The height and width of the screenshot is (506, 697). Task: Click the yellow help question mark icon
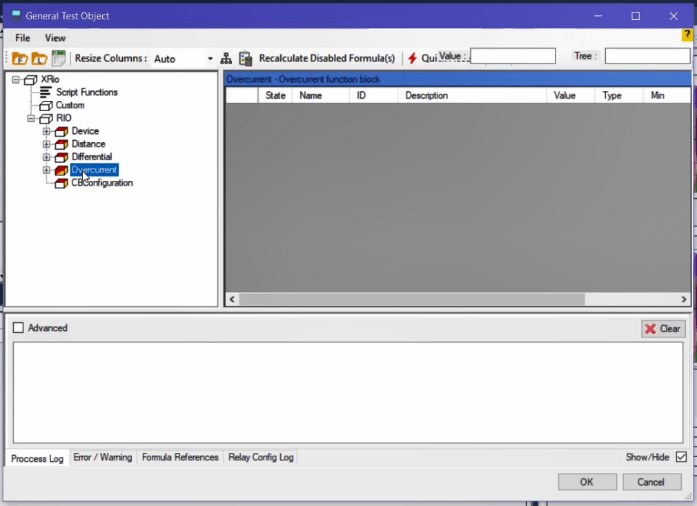(687, 35)
